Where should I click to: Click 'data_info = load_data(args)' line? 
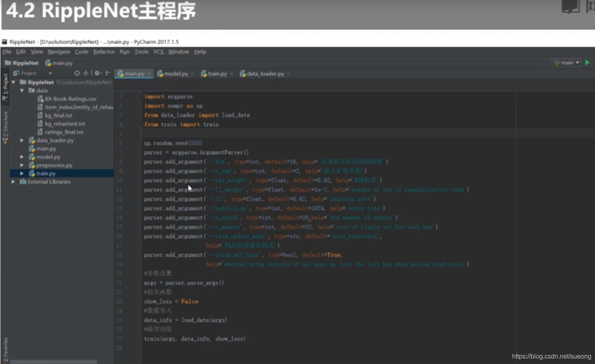click(185, 320)
